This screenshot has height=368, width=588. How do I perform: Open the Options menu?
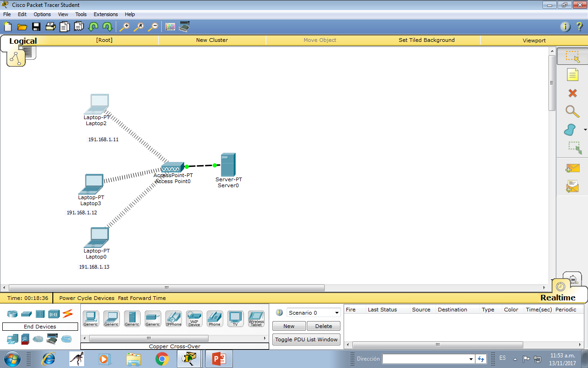click(x=42, y=14)
